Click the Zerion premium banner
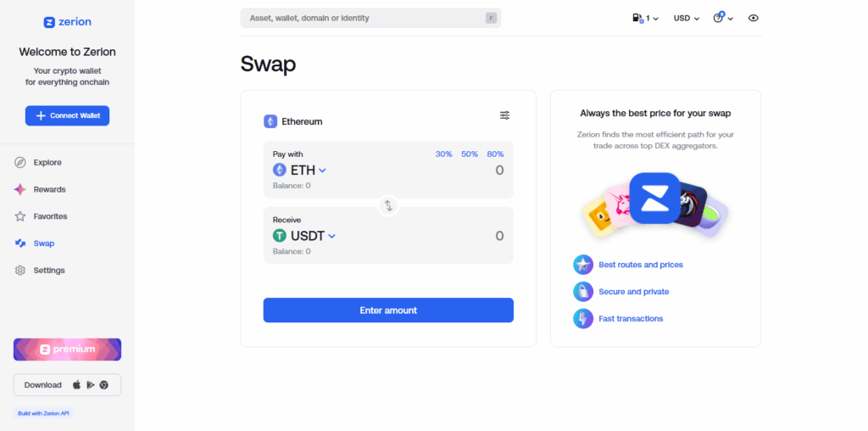 [x=67, y=350]
